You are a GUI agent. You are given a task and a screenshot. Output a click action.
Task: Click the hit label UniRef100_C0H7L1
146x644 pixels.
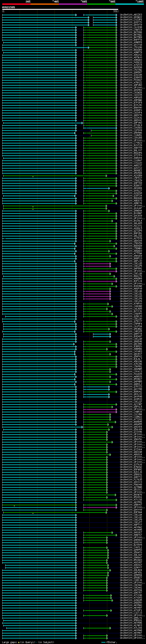point(131,547)
